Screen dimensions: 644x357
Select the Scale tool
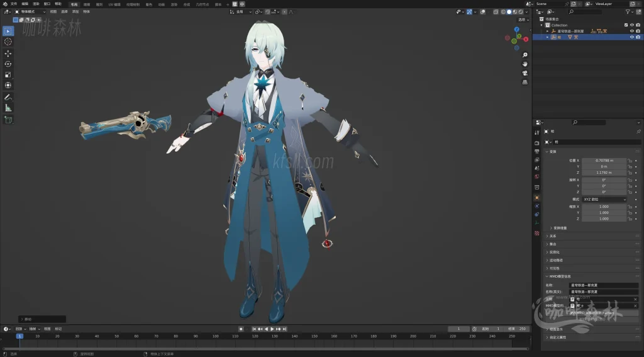click(x=8, y=74)
